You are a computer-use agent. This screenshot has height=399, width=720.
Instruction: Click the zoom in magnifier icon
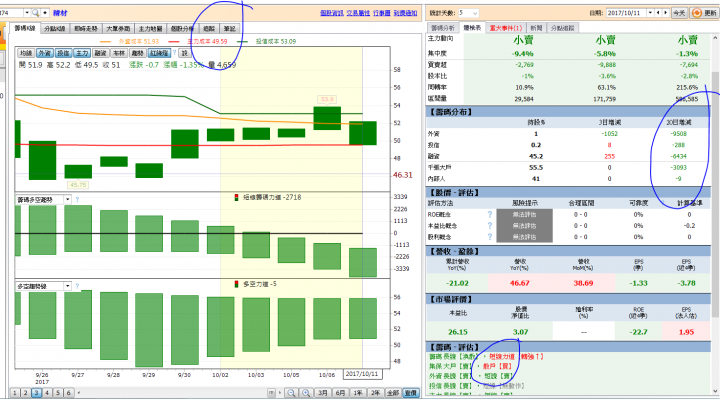[x=306, y=393]
